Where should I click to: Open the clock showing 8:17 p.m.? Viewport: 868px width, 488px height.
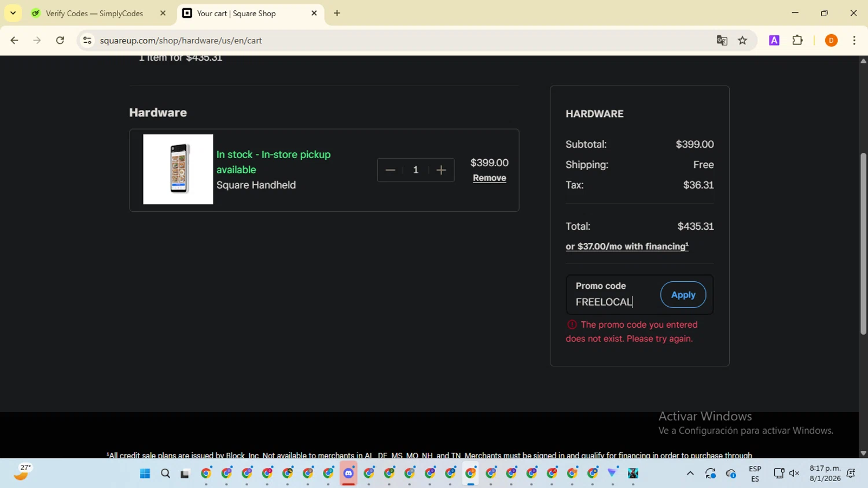coord(825,474)
